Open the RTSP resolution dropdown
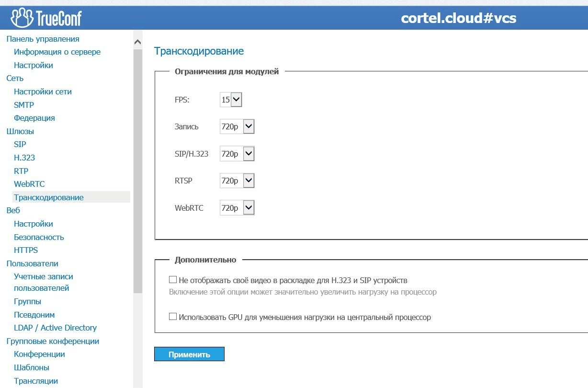 coord(237,181)
